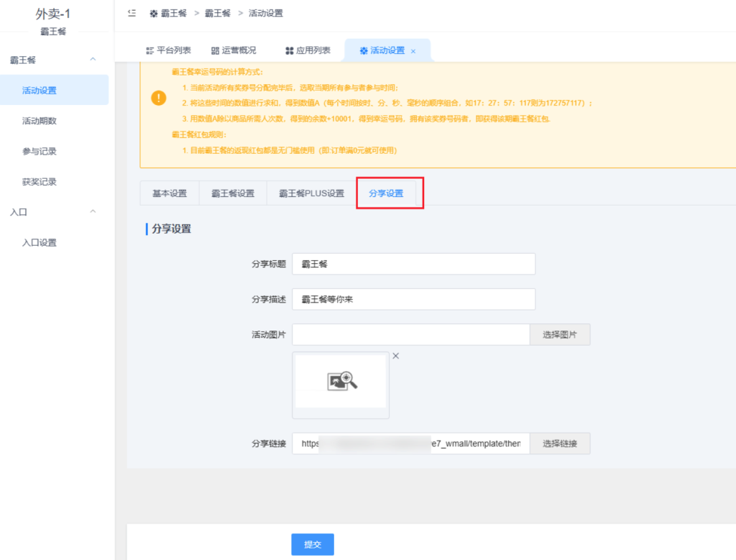Select the 基本设置 tab
Viewport: 736px width, 560px height.
coord(170,193)
